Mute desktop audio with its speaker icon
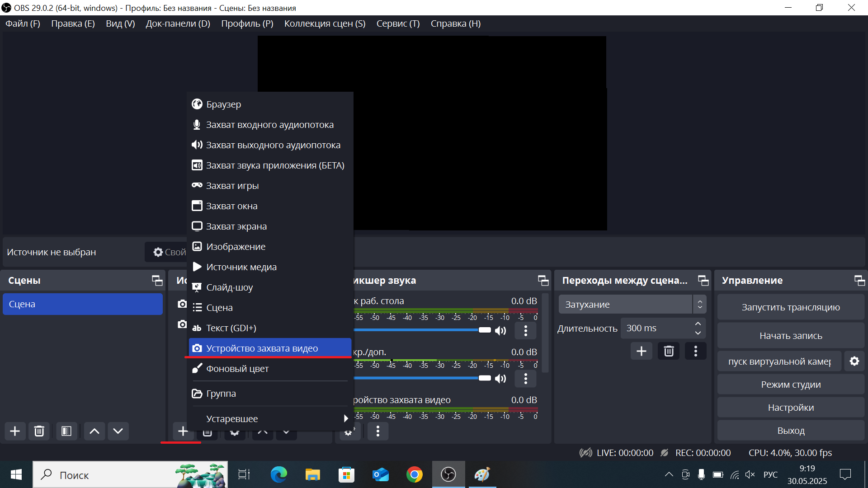868x488 pixels. 500,330
